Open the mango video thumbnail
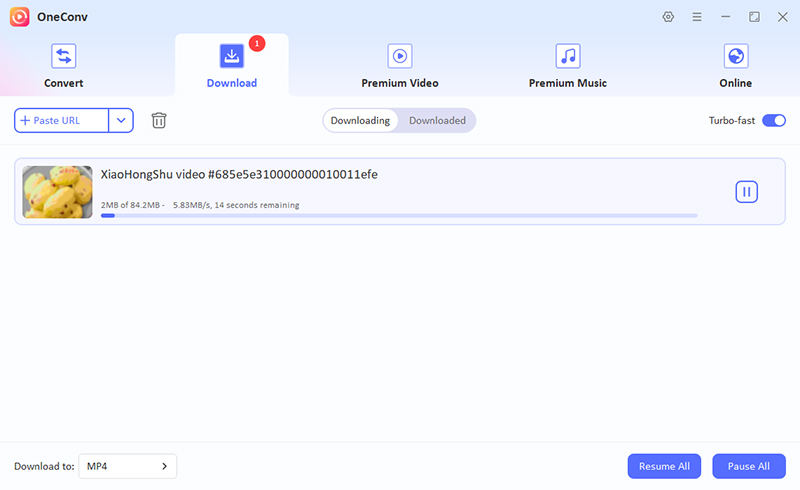800x490 pixels. tap(58, 192)
